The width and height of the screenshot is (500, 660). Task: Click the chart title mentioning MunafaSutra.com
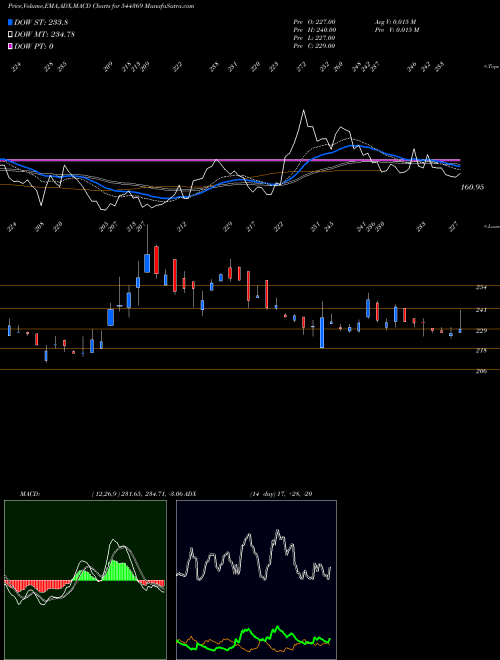point(101,7)
